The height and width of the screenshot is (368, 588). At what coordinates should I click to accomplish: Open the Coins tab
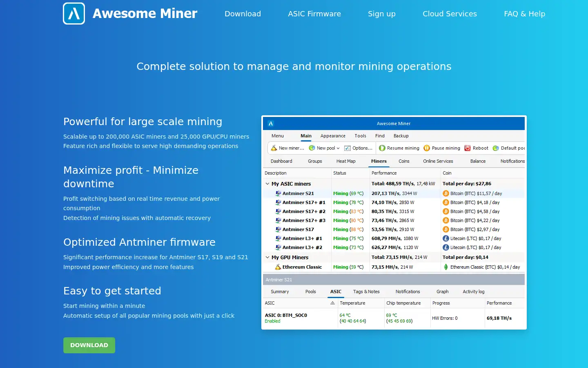click(404, 161)
